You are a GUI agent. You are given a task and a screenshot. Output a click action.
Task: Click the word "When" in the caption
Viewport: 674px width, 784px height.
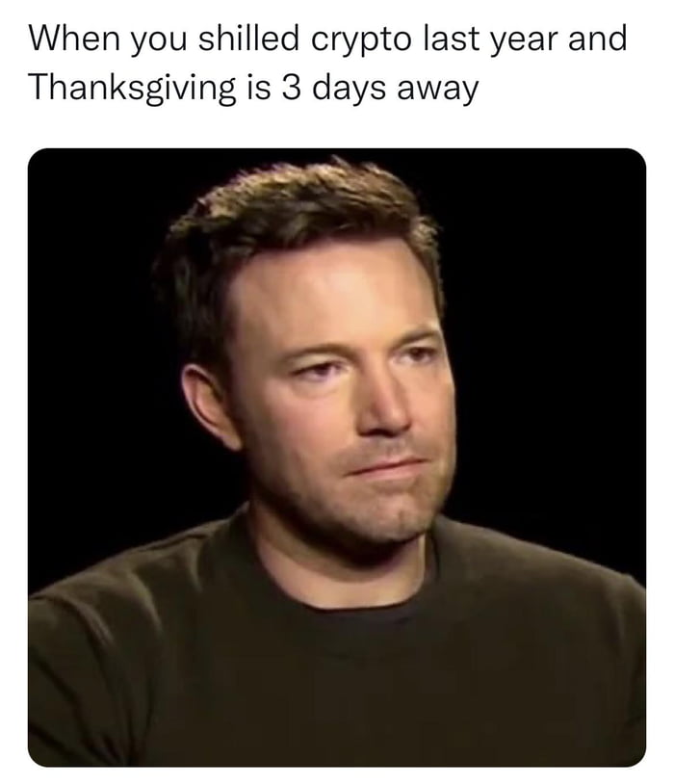(x=74, y=39)
